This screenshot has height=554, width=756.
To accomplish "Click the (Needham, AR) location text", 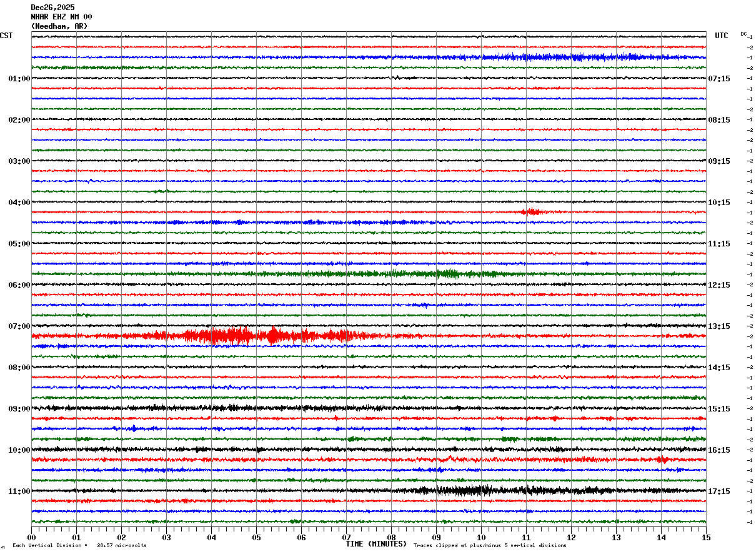I will pos(59,26).
